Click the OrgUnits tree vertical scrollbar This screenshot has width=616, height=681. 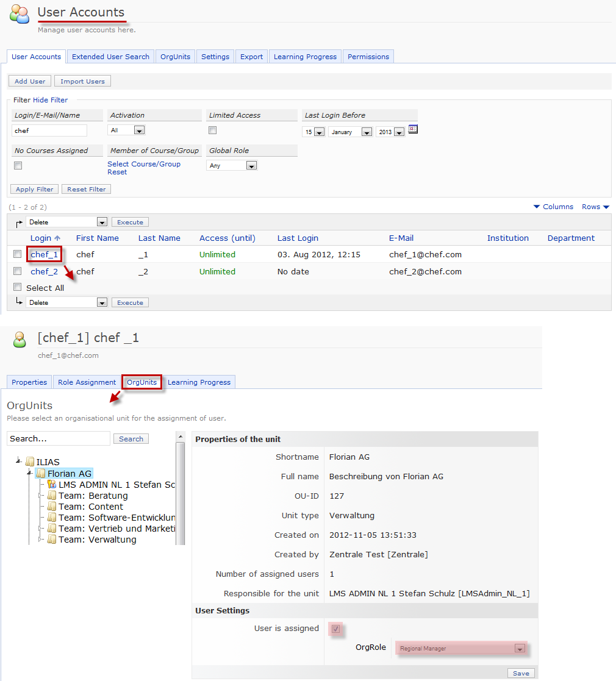(x=180, y=488)
